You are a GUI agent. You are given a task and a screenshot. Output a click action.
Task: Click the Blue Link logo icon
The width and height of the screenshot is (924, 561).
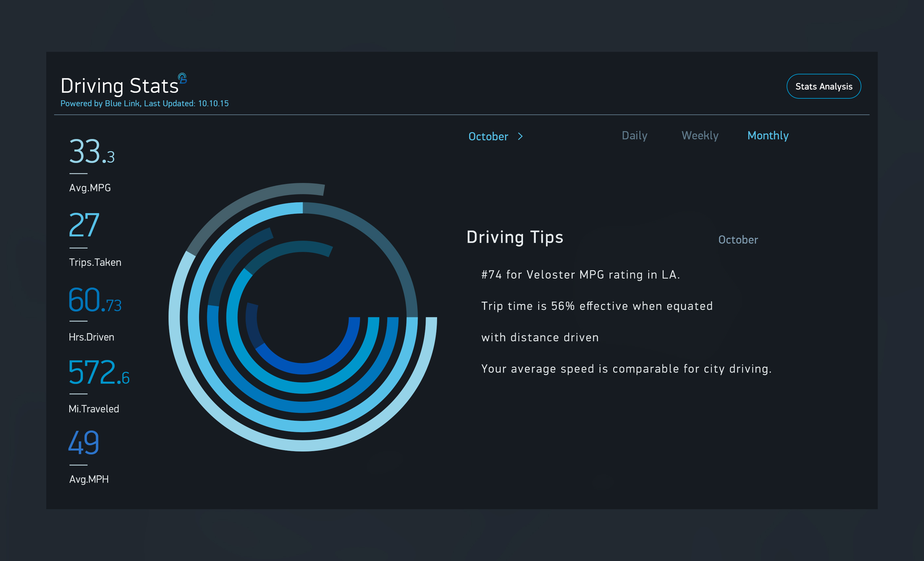(182, 78)
